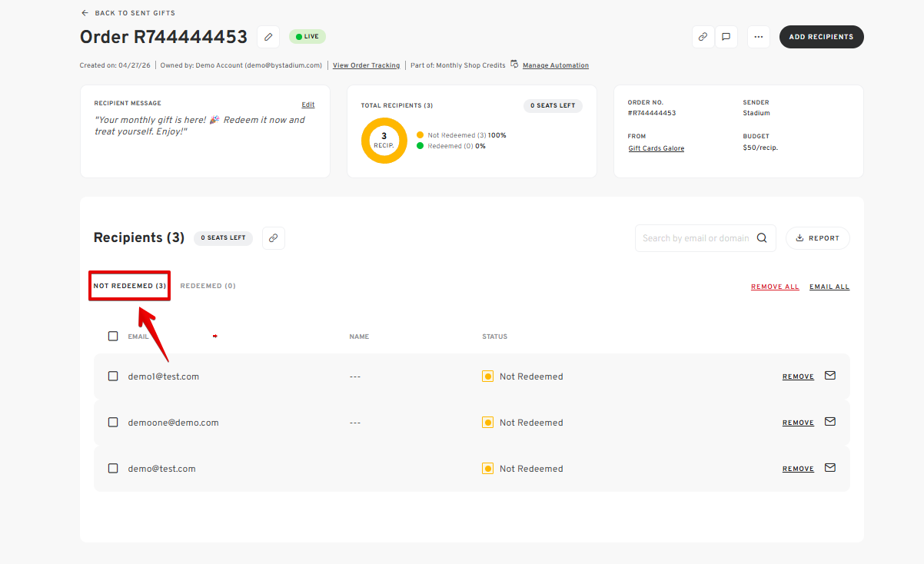Sort by the EMAIL column header
This screenshot has width=924, height=564.
(x=138, y=337)
